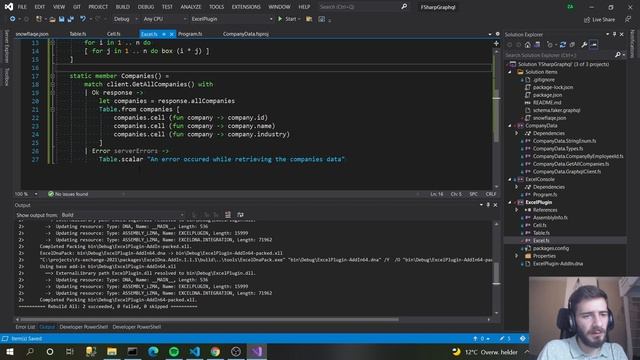Screen dimensions: 640x360
Task: Click the Navigate Backward icon in toolbar
Action: 13,19
